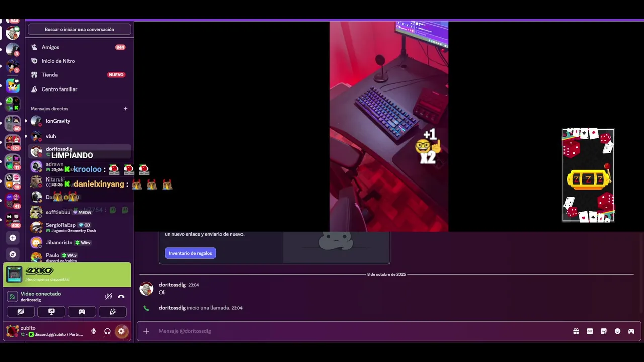Open the sticker picker

[x=604, y=331]
